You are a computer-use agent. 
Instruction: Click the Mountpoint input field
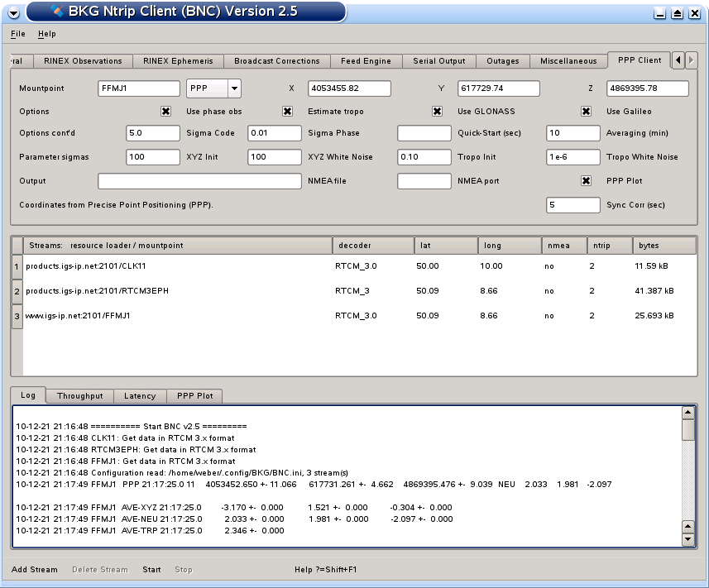138,88
